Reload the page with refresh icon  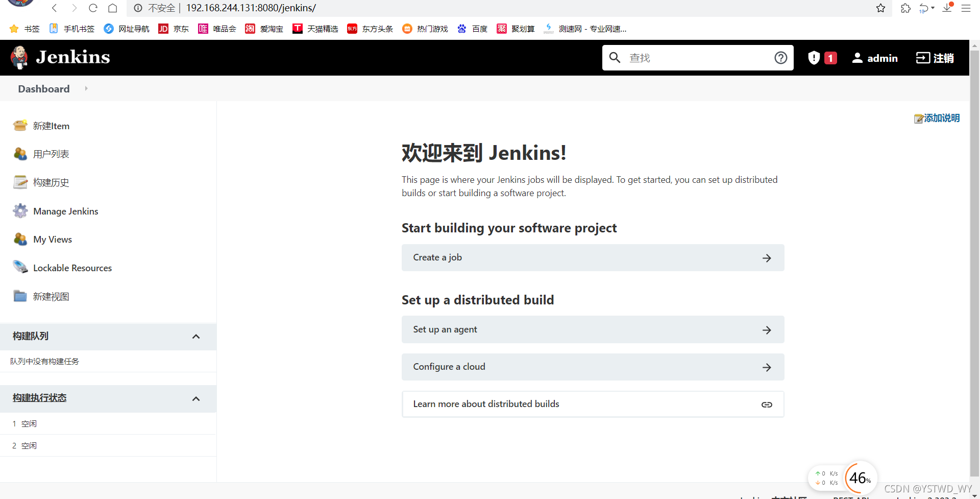click(x=93, y=8)
